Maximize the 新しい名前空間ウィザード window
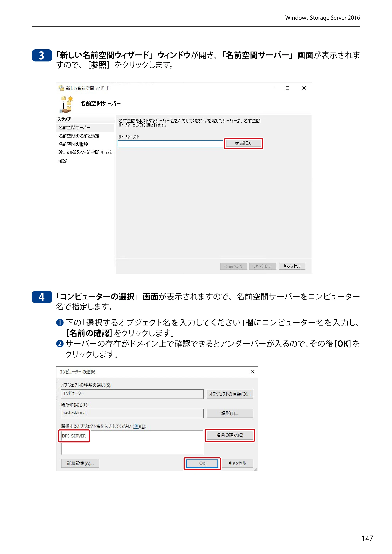392x554 pixels. pyautogui.click(x=287, y=88)
